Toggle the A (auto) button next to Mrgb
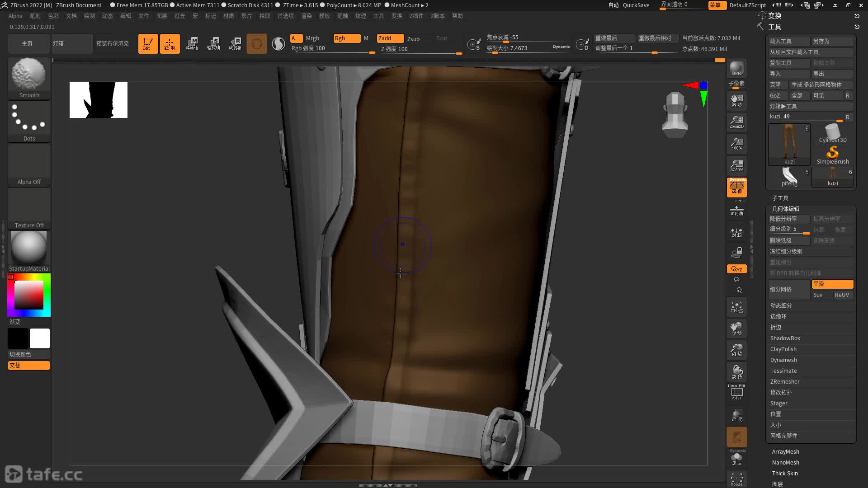This screenshot has width=868, height=488. pyautogui.click(x=296, y=38)
